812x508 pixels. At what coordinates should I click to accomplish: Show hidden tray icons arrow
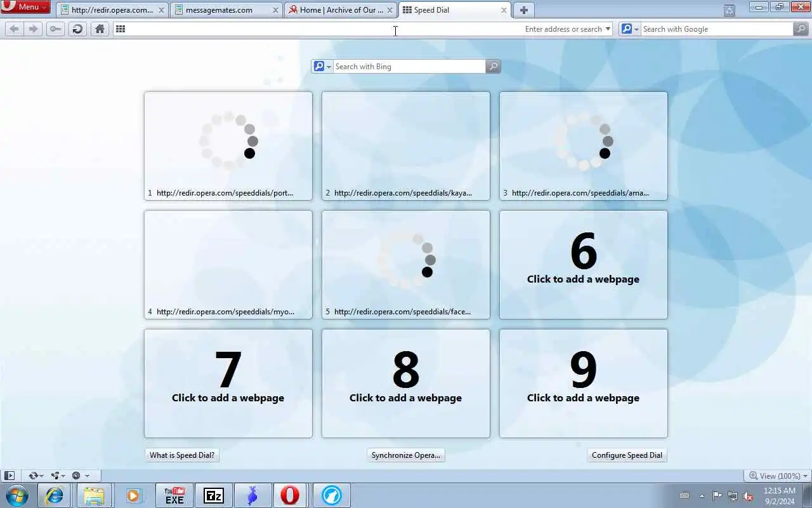[x=702, y=496]
